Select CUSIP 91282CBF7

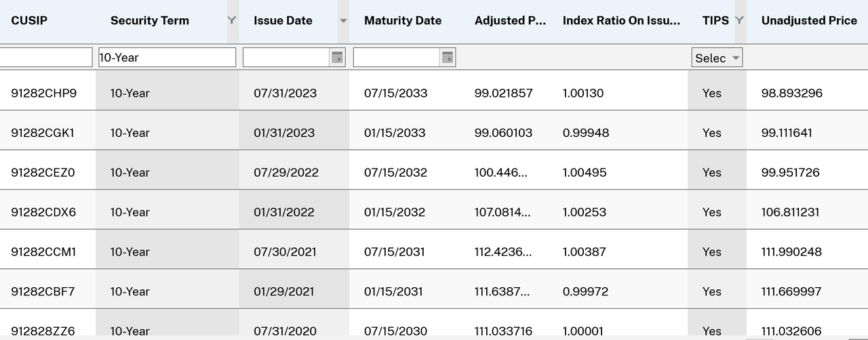point(43,291)
